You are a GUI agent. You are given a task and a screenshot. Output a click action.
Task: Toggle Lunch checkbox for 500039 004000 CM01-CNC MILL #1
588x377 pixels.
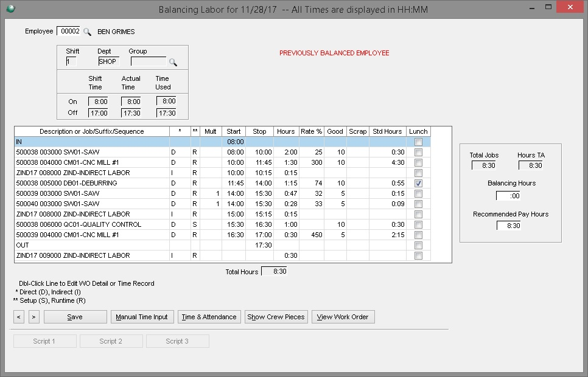419,235
